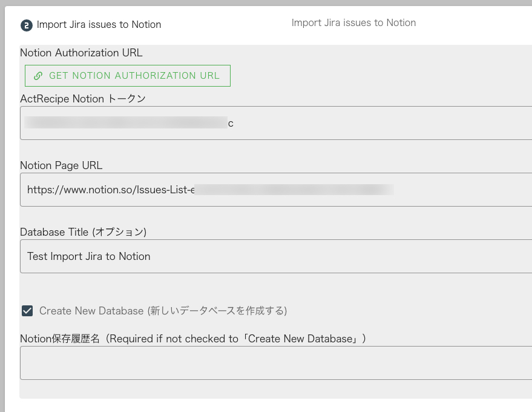
Task: Click the https://www.notion.so/Issues-List URL text
Action: point(109,190)
